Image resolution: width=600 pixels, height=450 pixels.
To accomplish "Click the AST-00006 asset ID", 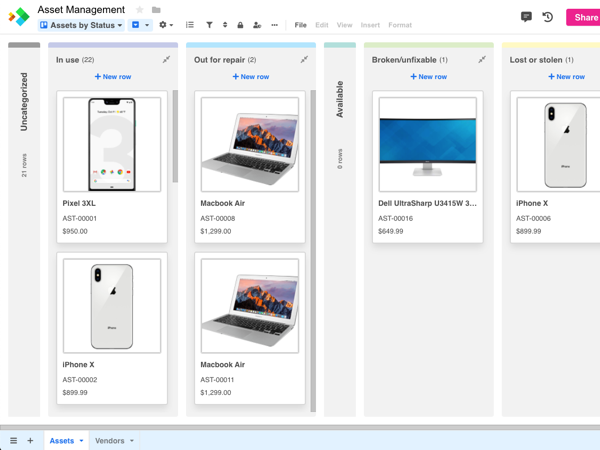I will click(533, 218).
